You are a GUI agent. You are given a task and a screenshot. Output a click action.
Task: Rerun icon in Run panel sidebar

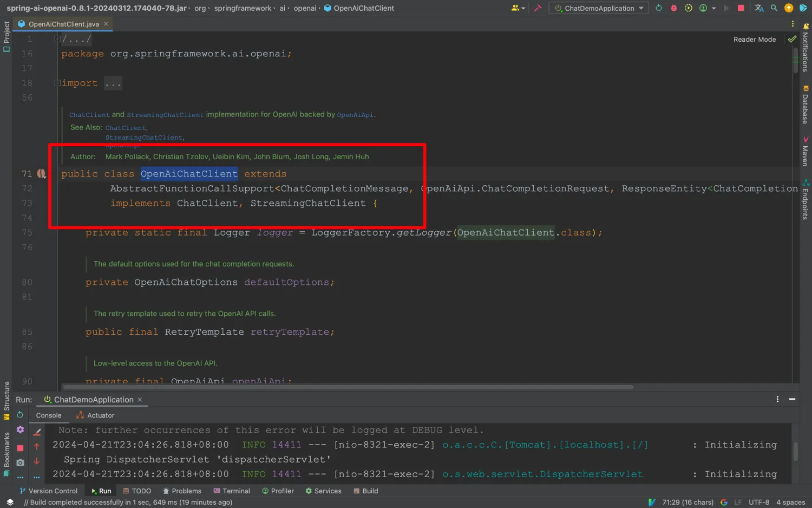tap(20, 415)
